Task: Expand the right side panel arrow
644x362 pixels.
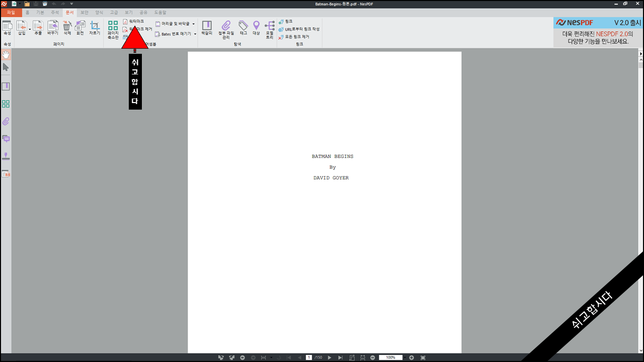Action: click(641, 53)
